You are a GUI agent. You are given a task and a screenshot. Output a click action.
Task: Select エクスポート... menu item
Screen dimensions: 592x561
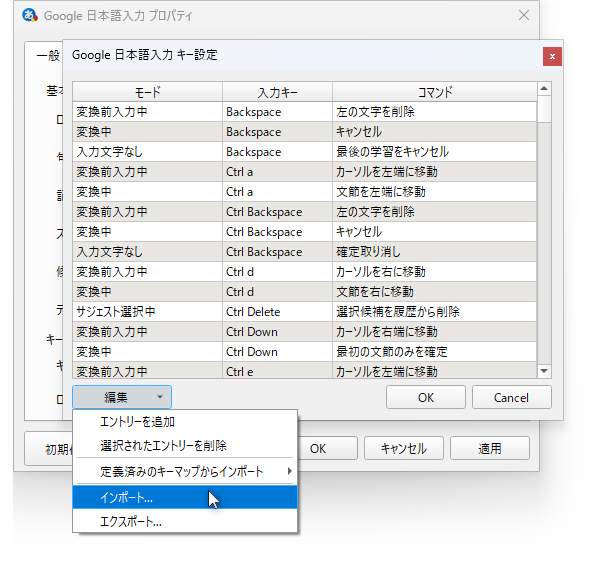coord(185,522)
